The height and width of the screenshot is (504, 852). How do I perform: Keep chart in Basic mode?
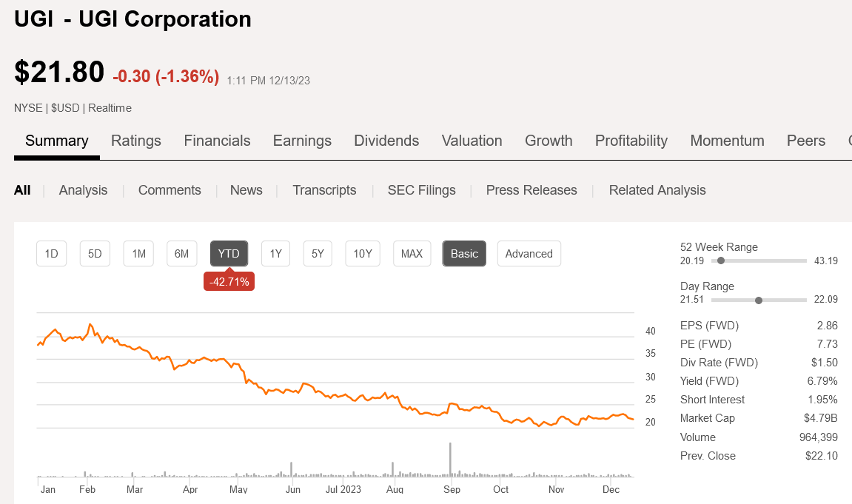(x=464, y=253)
